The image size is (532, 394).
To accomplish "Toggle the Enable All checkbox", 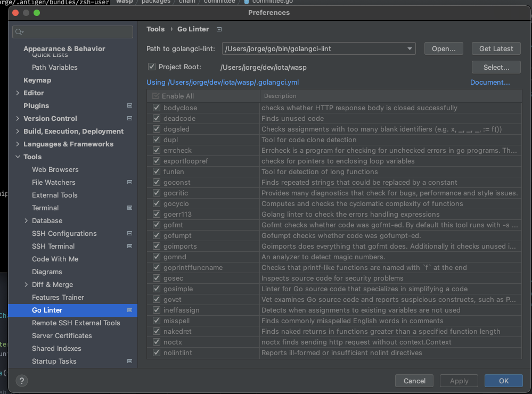I will coord(155,96).
